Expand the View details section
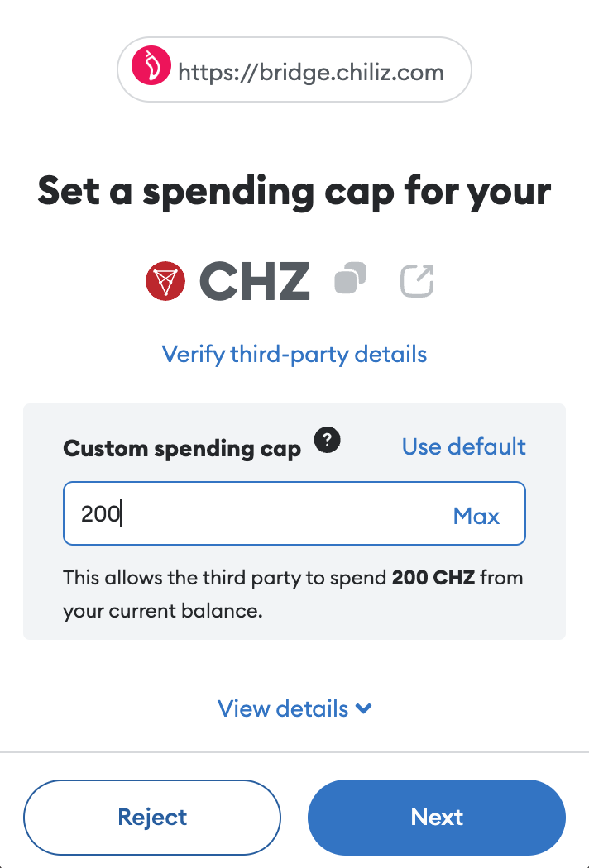Screen dimensions: 589x868 click(284, 708)
